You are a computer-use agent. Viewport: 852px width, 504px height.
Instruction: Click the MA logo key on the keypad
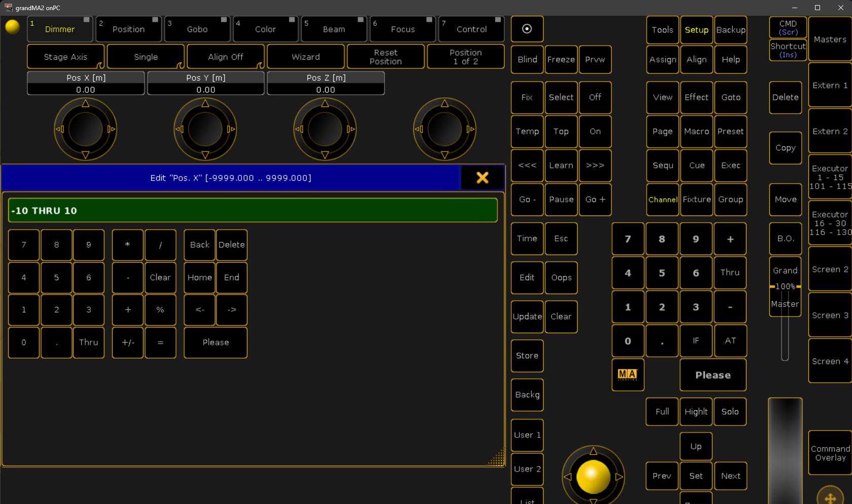click(627, 375)
